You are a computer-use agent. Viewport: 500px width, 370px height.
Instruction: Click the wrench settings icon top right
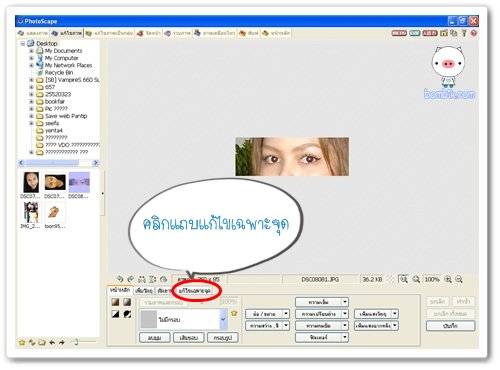tap(464, 33)
